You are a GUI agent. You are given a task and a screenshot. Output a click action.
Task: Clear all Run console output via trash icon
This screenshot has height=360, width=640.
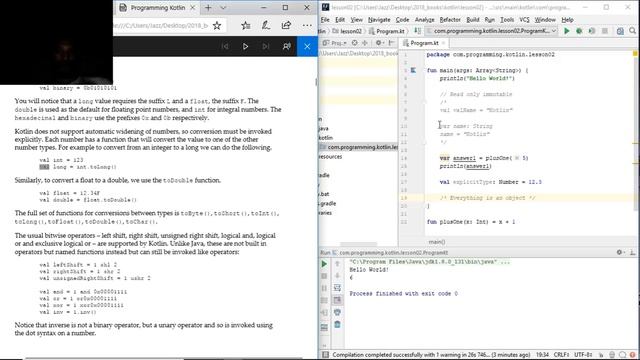point(337,325)
